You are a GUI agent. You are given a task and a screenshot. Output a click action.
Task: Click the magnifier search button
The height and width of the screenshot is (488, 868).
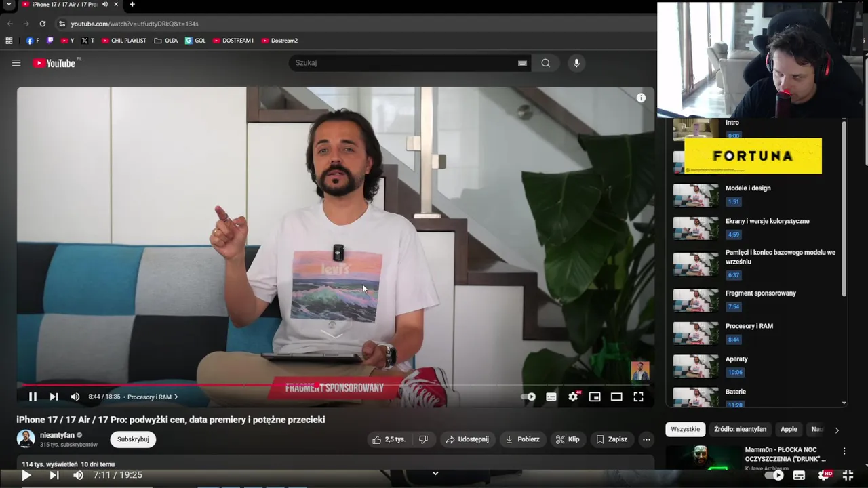(546, 63)
